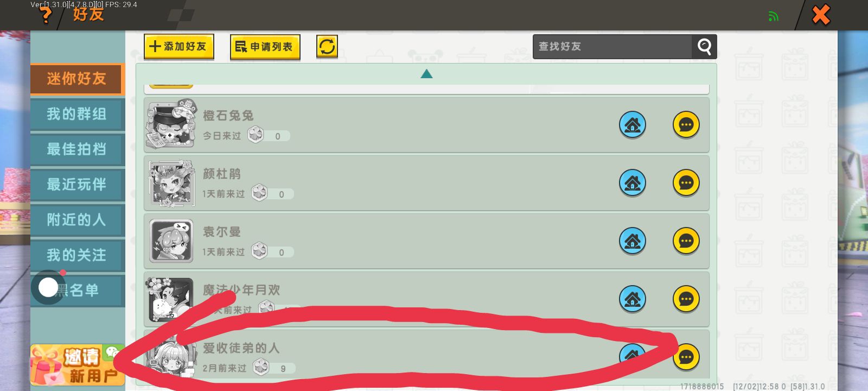
Task: Click the 添加好友 button
Action: [x=179, y=47]
